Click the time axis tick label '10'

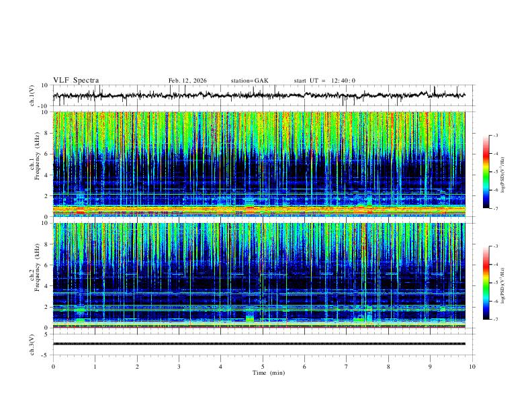(472, 367)
